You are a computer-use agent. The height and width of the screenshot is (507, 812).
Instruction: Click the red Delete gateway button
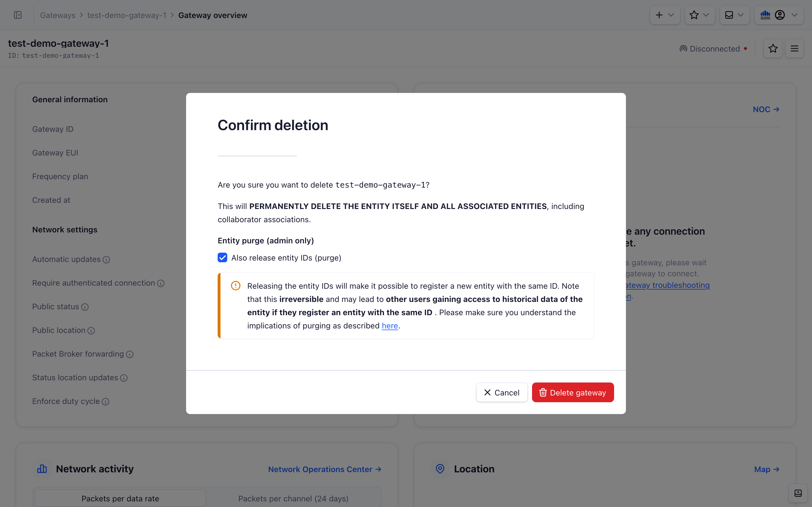572,392
